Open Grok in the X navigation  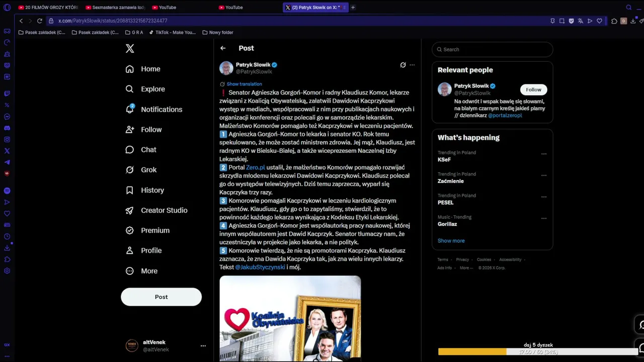pos(141,170)
